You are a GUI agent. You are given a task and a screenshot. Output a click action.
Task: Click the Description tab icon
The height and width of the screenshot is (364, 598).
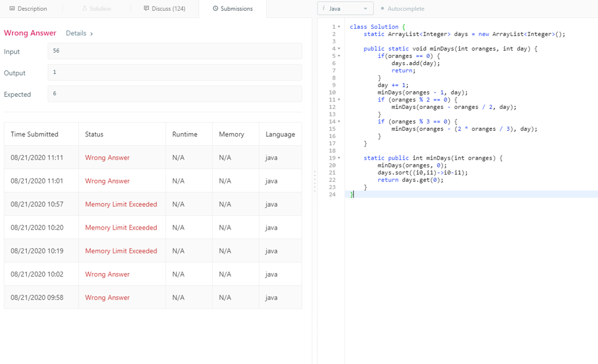coord(12,8)
